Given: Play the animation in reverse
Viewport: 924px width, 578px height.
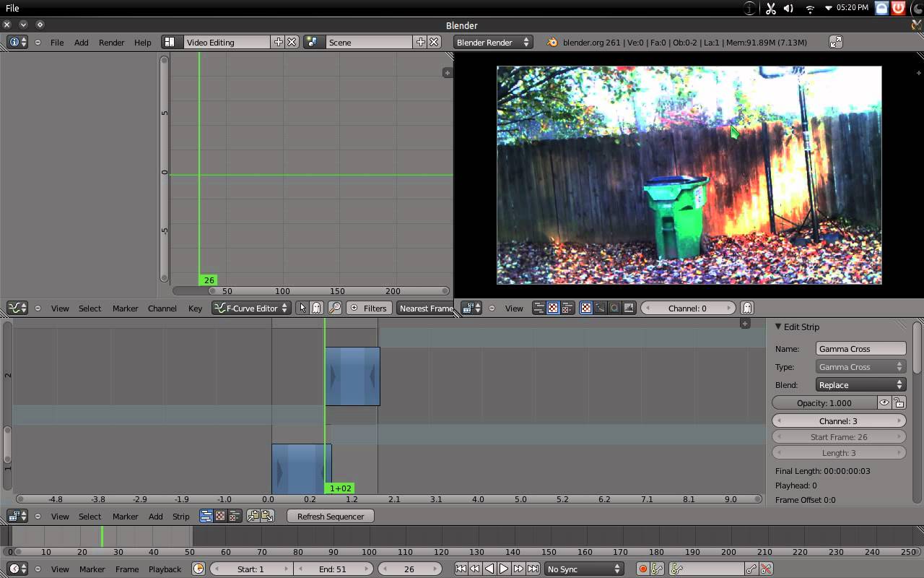Looking at the screenshot, I should tap(489, 569).
